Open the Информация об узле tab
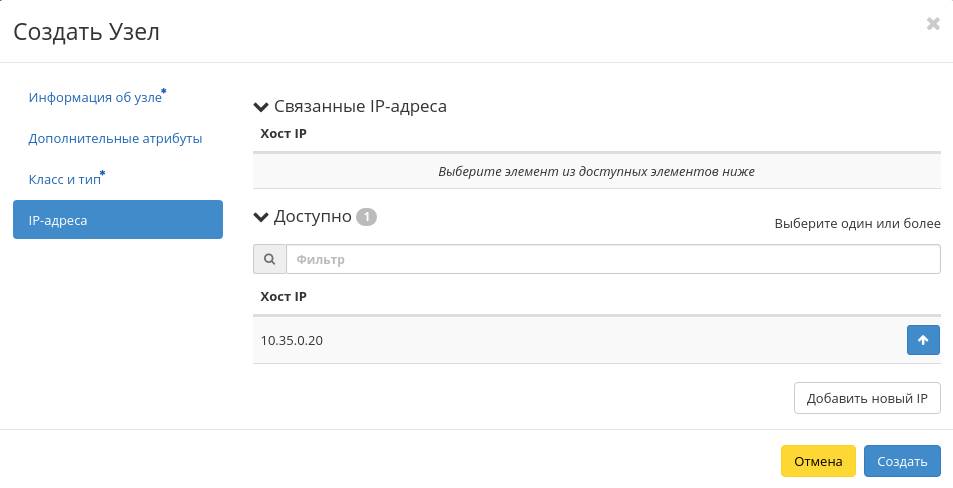This screenshot has width=953, height=488. [x=95, y=98]
